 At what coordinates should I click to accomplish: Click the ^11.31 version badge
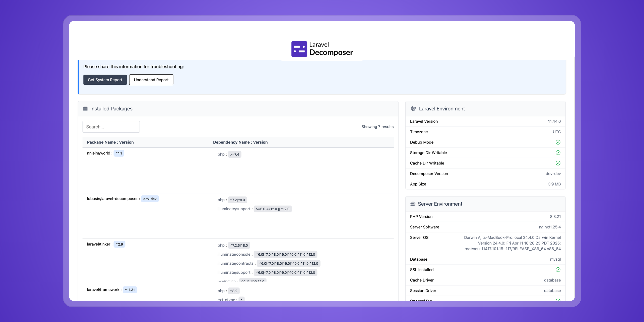pos(130,290)
